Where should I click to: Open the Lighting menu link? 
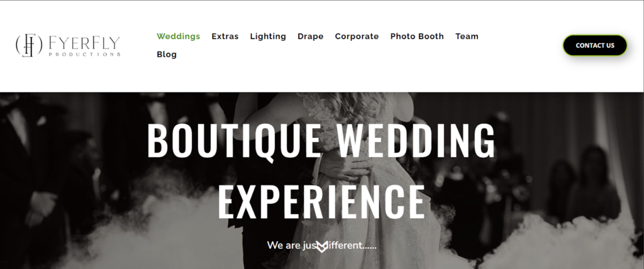click(x=268, y=36)
